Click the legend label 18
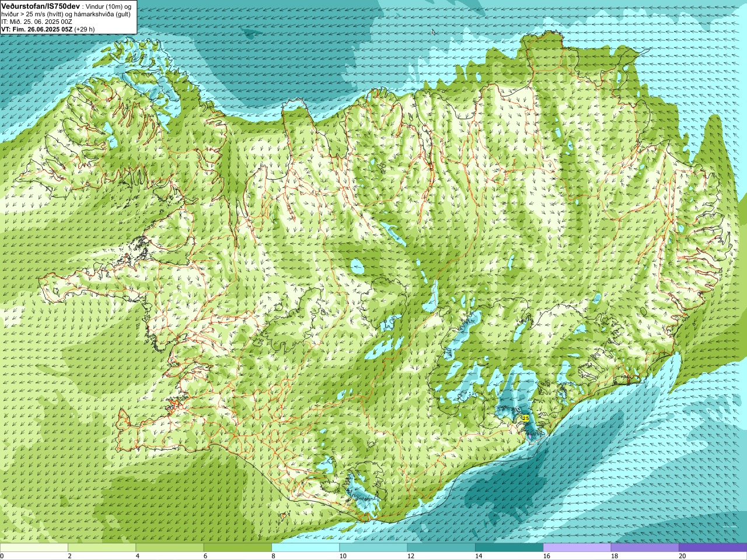This screenshot has height=560, width=747. click(x=615, y=556)
